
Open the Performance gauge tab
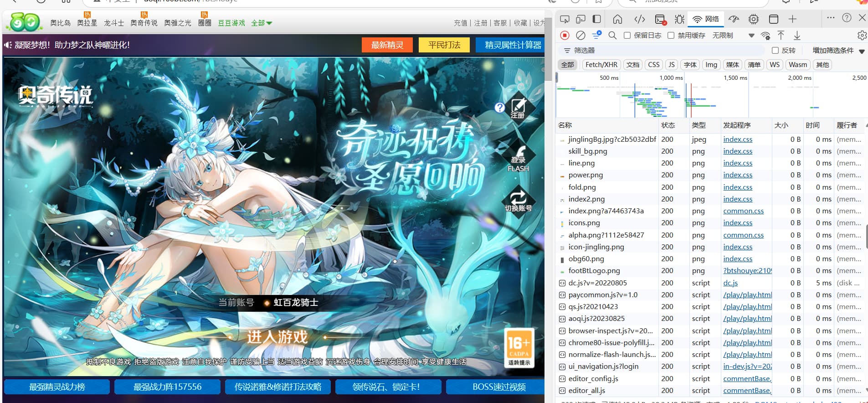point(734,19)
